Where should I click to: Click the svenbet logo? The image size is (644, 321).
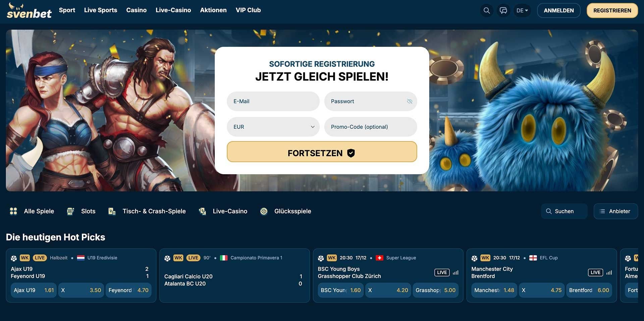29,10
